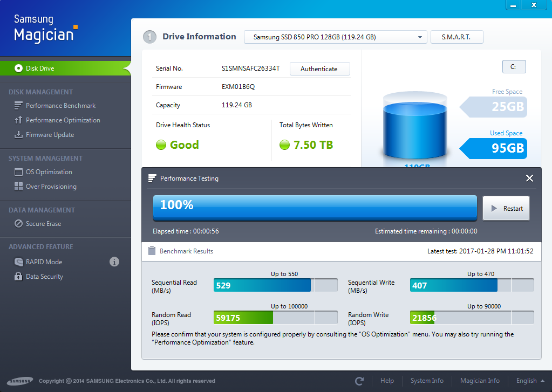
Task: Click the green Drive Health status indicator
Action: point(161,145)
